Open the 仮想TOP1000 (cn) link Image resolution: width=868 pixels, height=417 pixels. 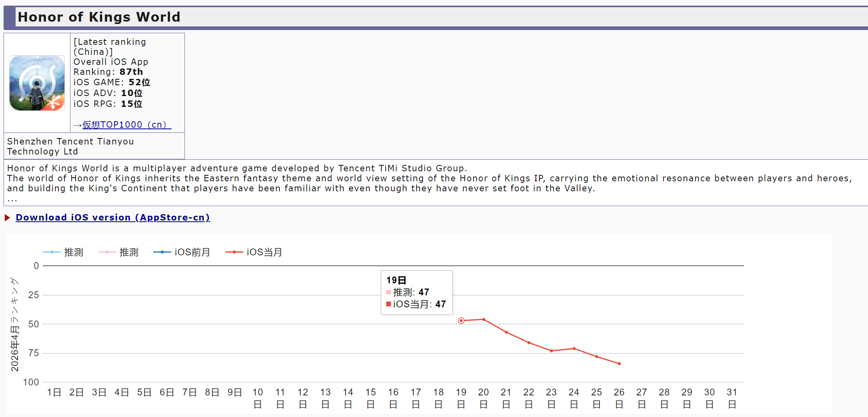(127, 125)
